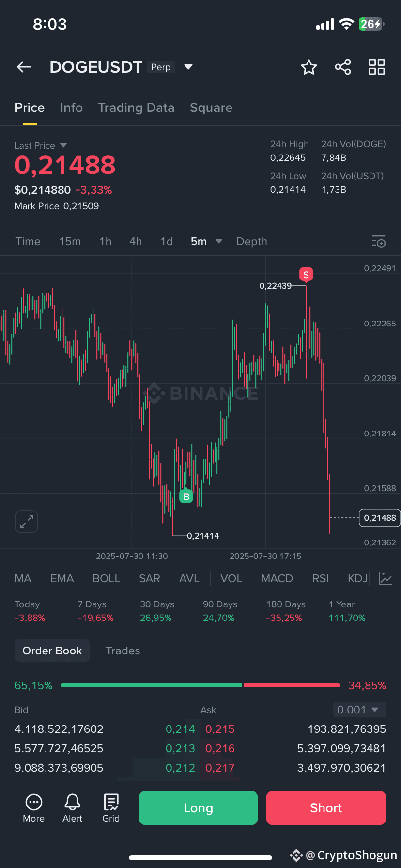Open the 5m interval dropdown
This screenshot has height=868, width=401.
click(206, 241)
